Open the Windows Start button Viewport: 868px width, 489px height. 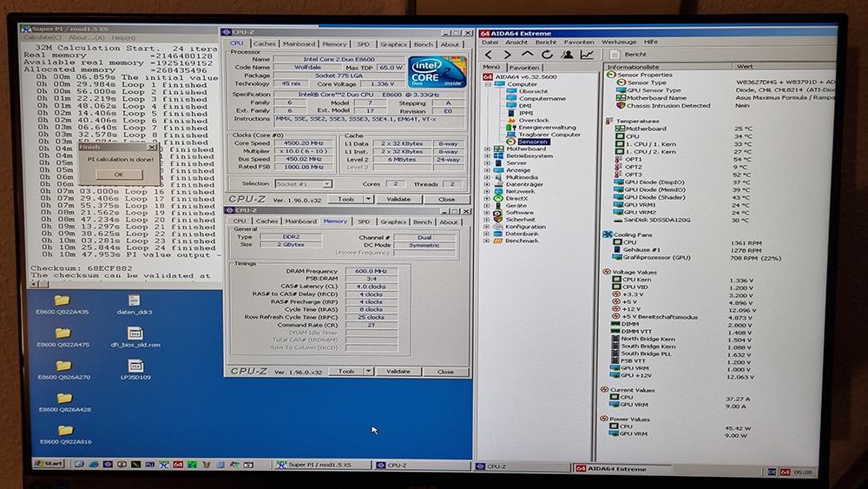tap(49, 463)
